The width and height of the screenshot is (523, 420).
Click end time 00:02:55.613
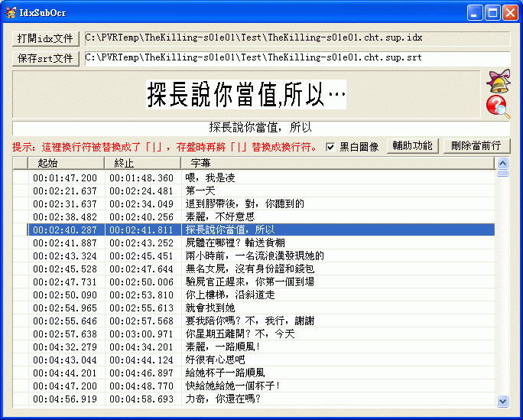pos(141,308)
